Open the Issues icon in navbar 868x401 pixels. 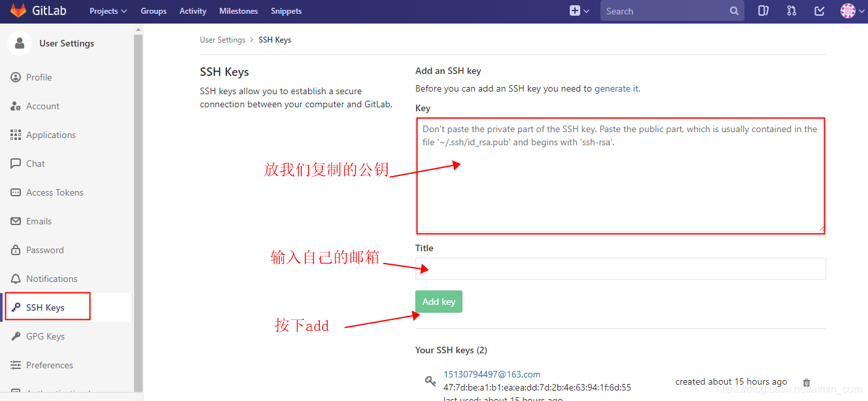coord(763,10)
